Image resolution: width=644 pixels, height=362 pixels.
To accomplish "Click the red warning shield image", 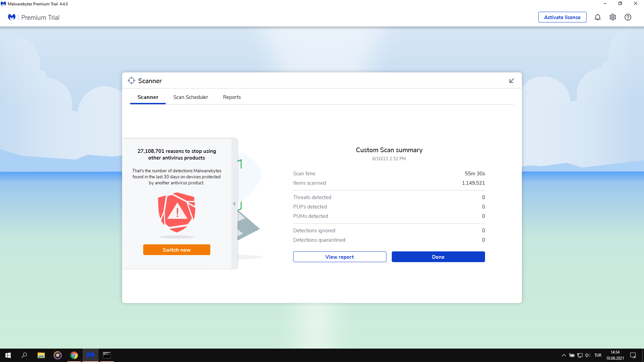I will pyautogui.click(x=177, y=213).
